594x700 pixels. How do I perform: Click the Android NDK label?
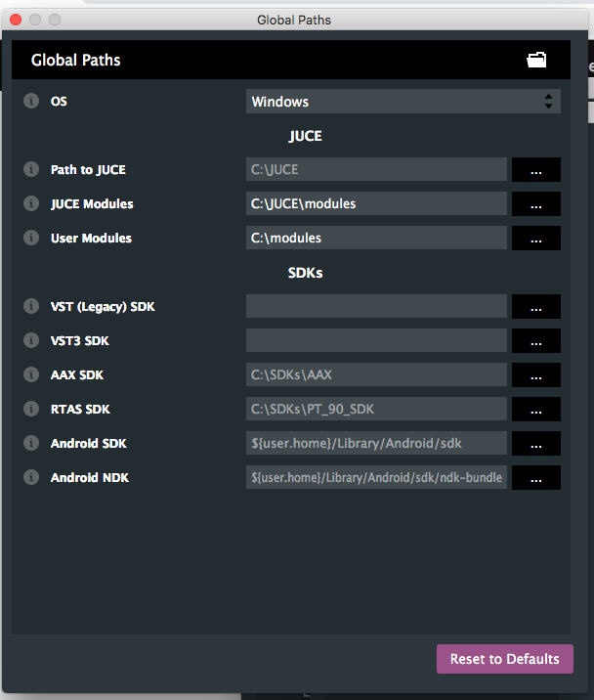90,478
